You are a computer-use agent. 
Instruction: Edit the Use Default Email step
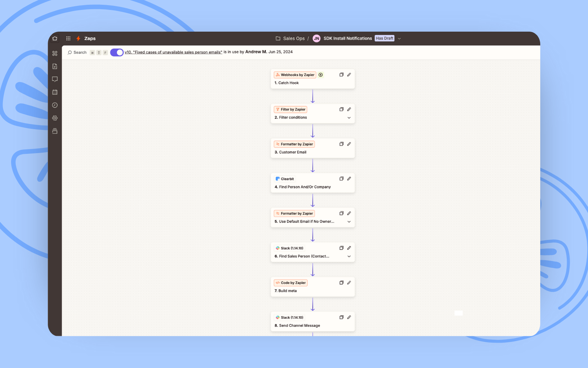[x=349, y=213]
